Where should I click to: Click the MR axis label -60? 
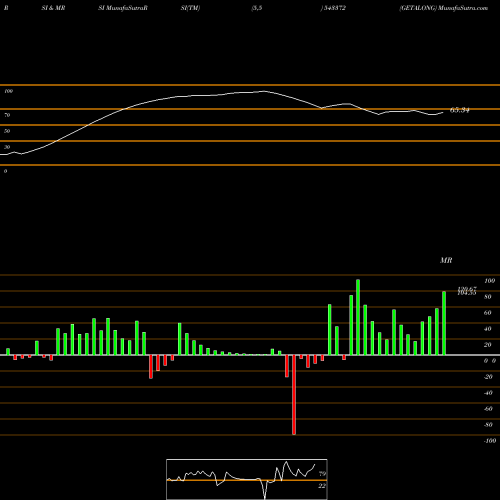(488, 409)
